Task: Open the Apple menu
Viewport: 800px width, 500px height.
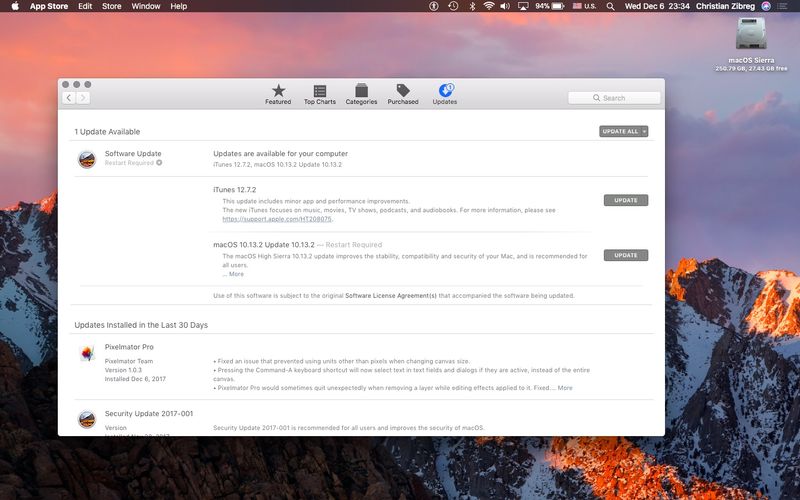Action: point(15,6)
